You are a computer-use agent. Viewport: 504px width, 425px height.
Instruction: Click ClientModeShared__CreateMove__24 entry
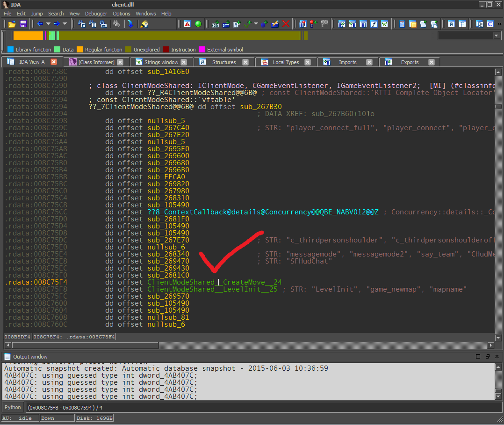(215, 282)
